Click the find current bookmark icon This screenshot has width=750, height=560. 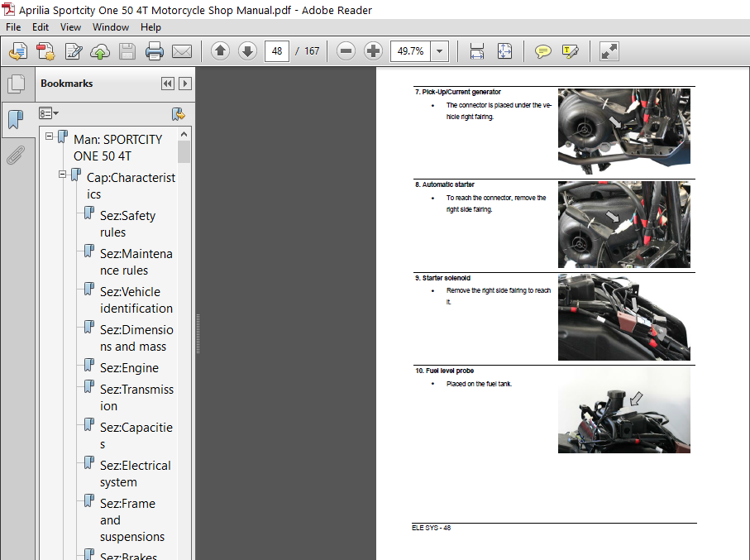click(x=179, y=114)
